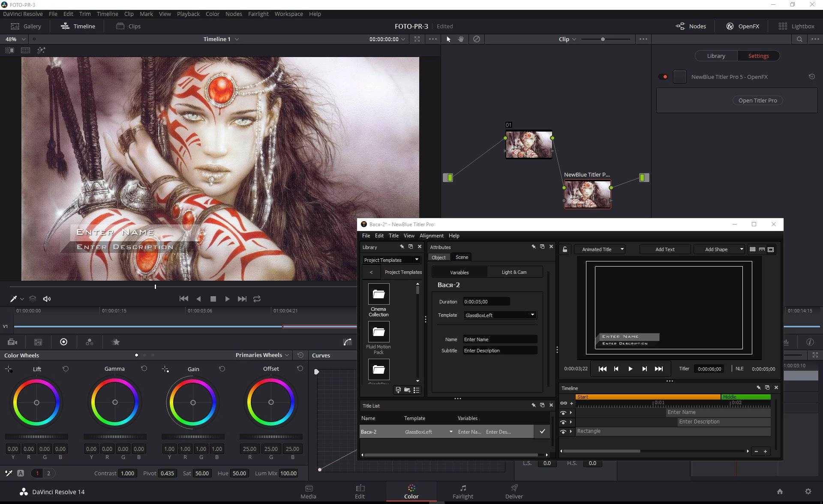Image resolution: width=823 pixels, height=504 pixels.
Task: Open the Camera Raw palette
Action: coord(12,342)
